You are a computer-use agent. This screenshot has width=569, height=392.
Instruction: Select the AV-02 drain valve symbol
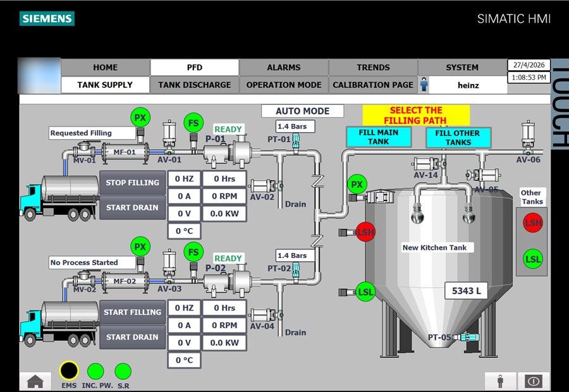click(266, 186)
